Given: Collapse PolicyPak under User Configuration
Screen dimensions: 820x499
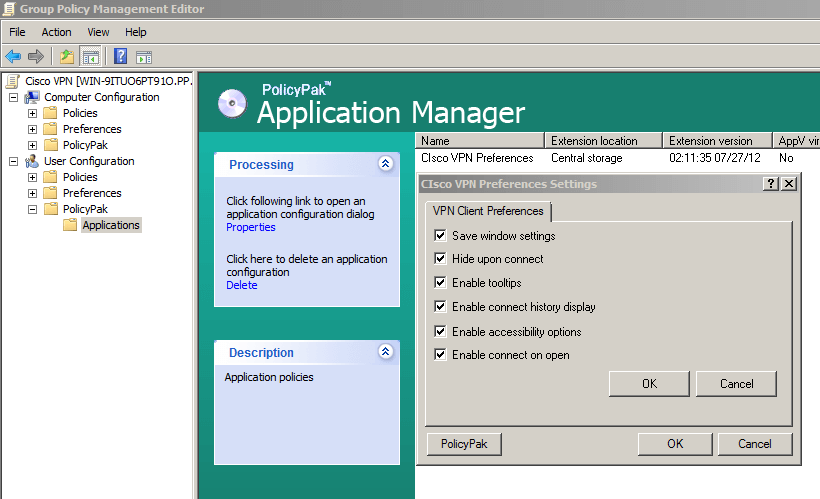Looking at the screenshot, I should coord(32,209).
